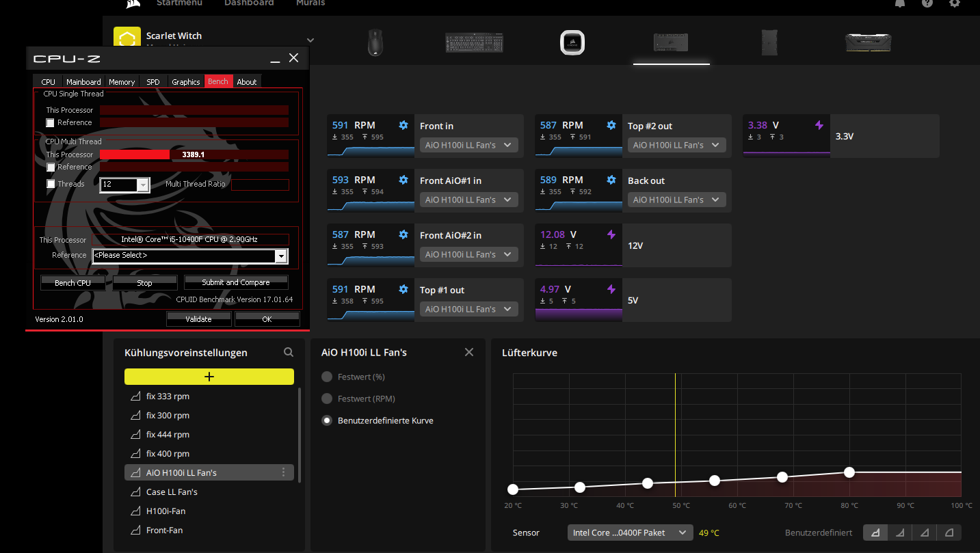Viewport: 980px width, 553px height.
Task: Open Sensor dropdown Intel Core 0400F Paket
Action: click(630, 532)
